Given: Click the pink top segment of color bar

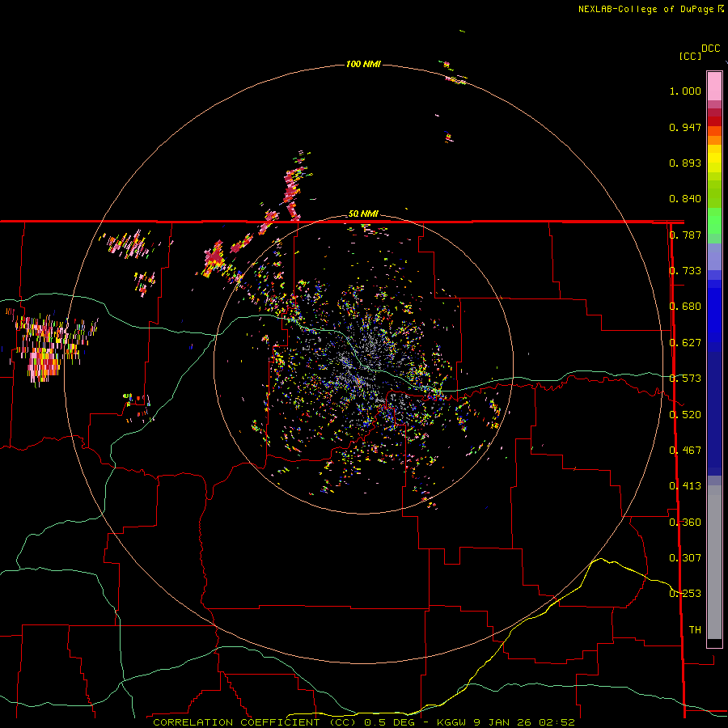Looking at the screenshot, I should [714, 87].
